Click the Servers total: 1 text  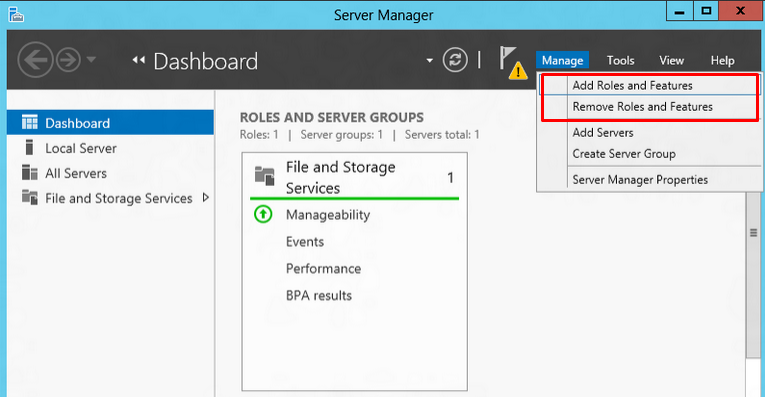tap(442, 135)
